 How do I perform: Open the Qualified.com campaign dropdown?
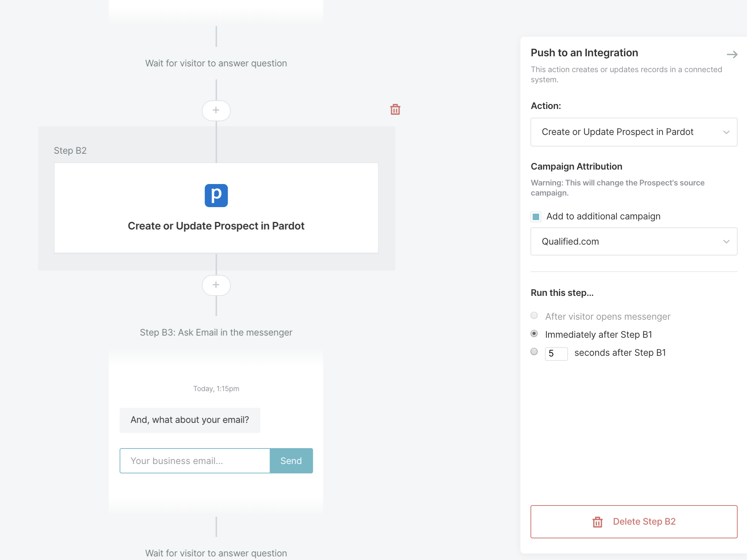coord(634,241)
